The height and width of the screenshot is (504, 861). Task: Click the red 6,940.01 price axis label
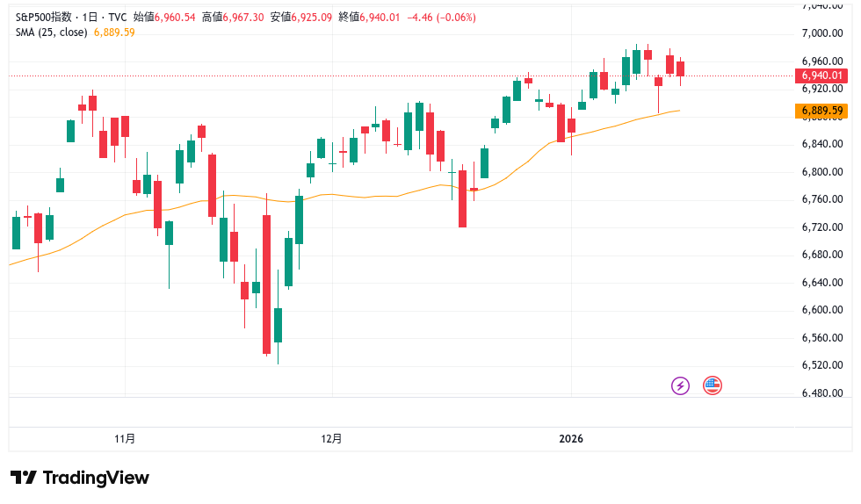pos(822,76)
